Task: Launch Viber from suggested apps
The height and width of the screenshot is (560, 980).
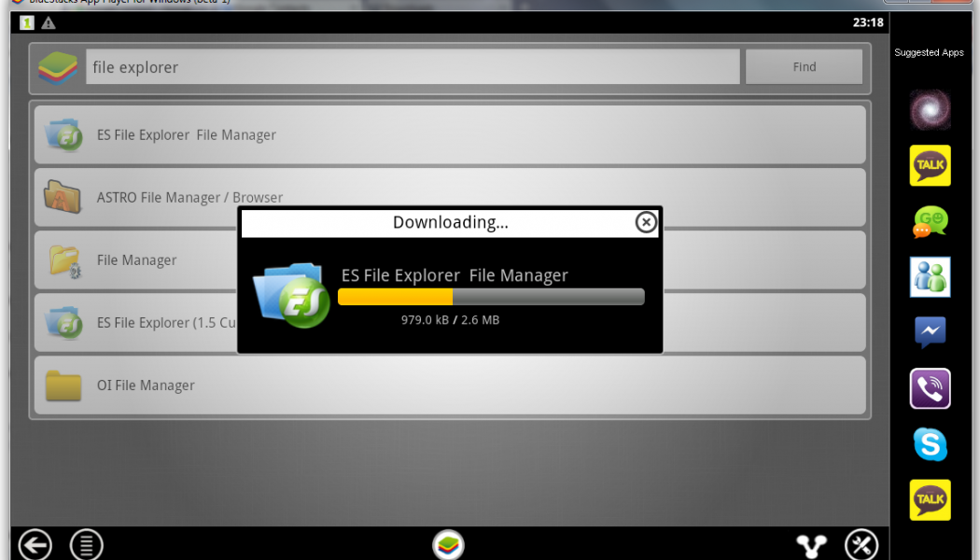Action: 930,389
